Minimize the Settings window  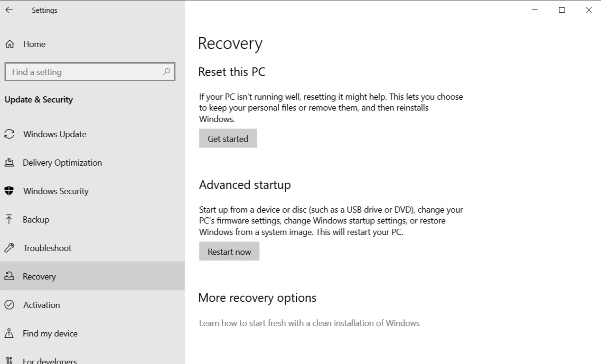point(535,10)
